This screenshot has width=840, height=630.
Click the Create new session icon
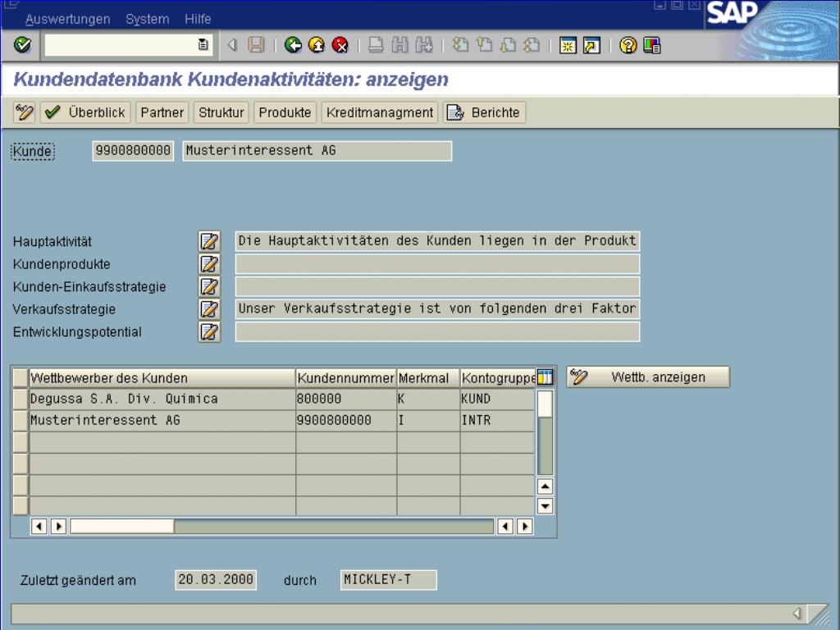point(568,46)
